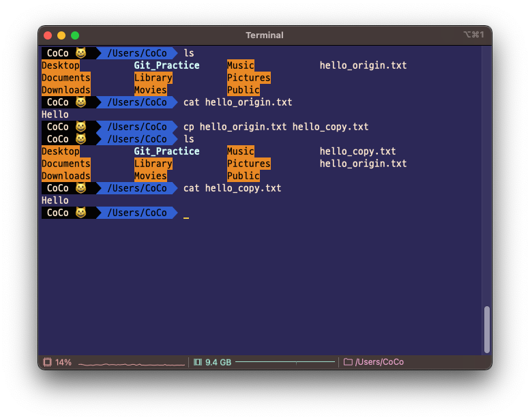The image size is (530, 420).
Task: Click the Hello output under cat hello_copy.txt
Action: 55,200
